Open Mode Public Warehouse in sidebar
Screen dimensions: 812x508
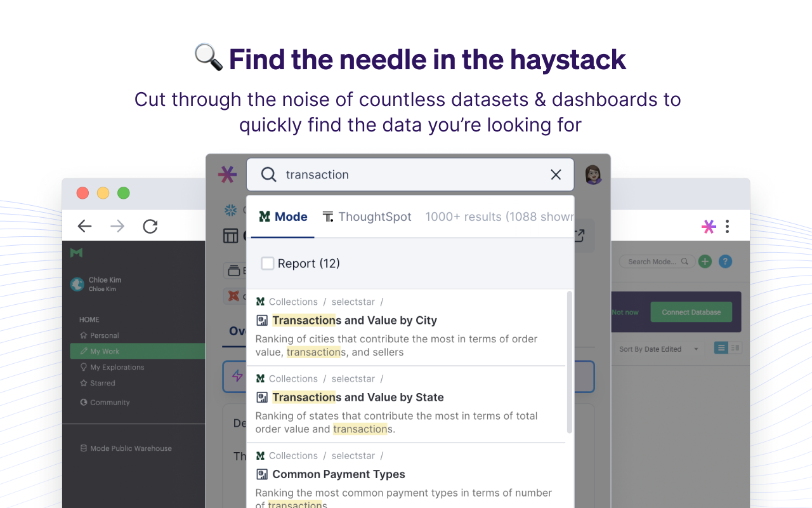(126, 448)
